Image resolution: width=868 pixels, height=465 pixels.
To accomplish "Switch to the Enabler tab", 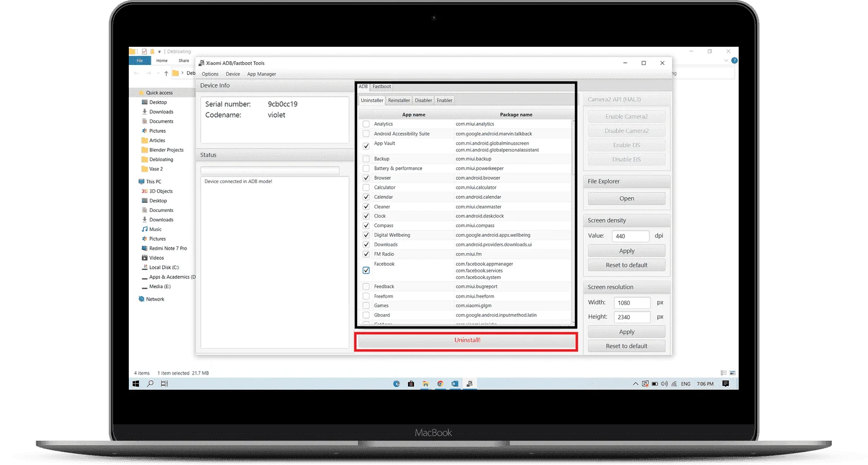I will tap(445, 101).
